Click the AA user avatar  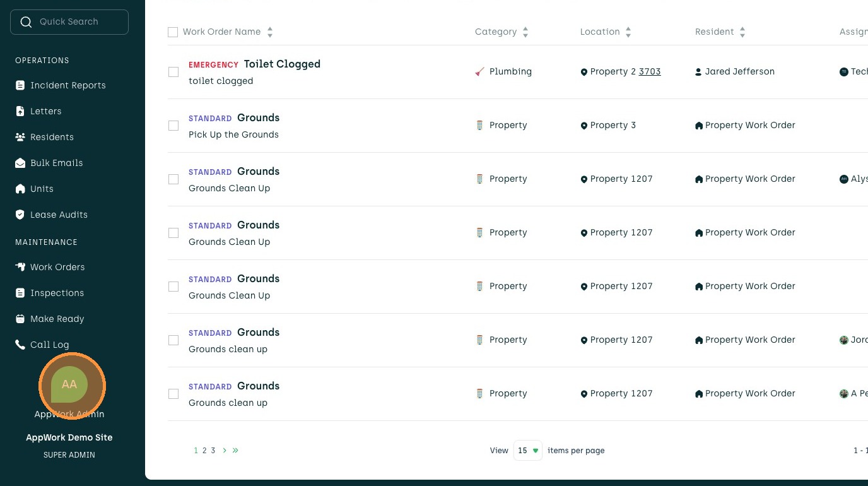pos(69,384)
